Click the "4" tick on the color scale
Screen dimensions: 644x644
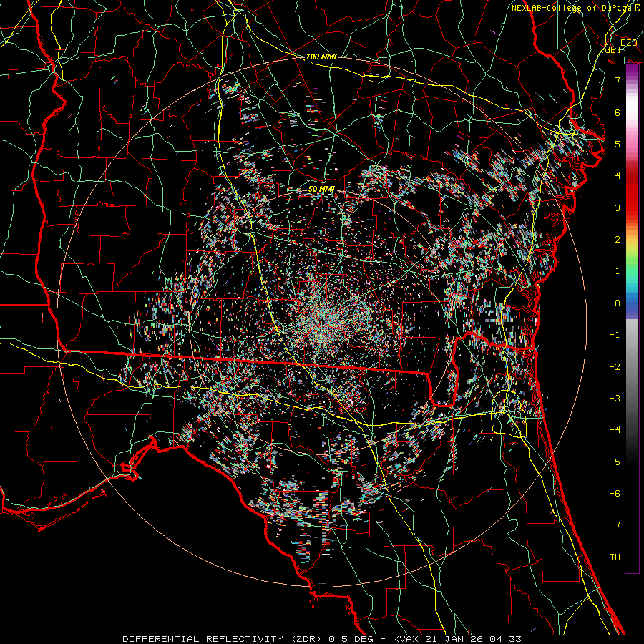pos(618,176)
